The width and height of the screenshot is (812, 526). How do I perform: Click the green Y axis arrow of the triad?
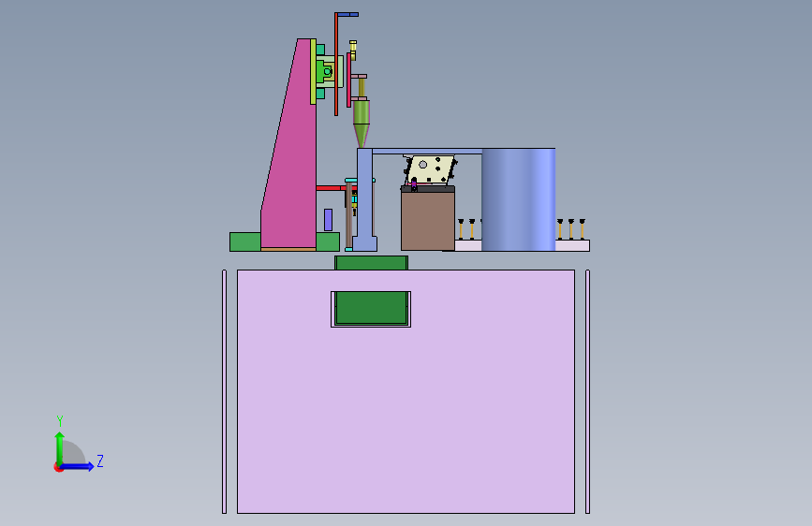click(x=60, y=448)
